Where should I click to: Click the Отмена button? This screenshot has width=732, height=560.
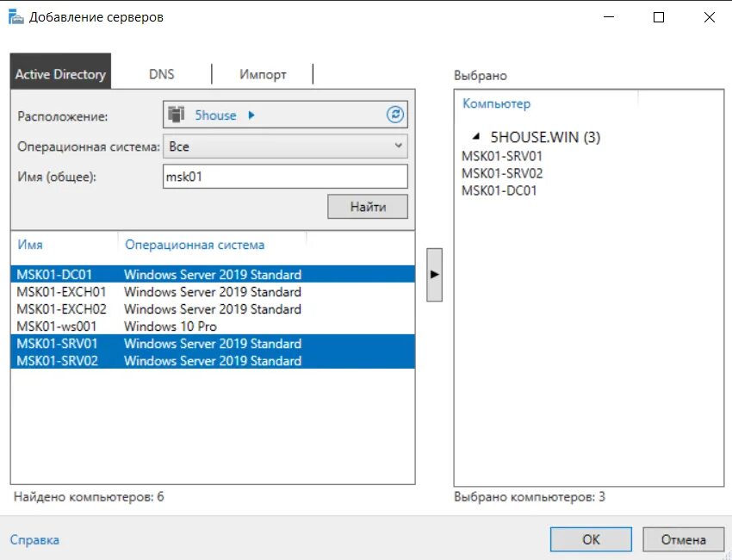(x=684, y=539)
